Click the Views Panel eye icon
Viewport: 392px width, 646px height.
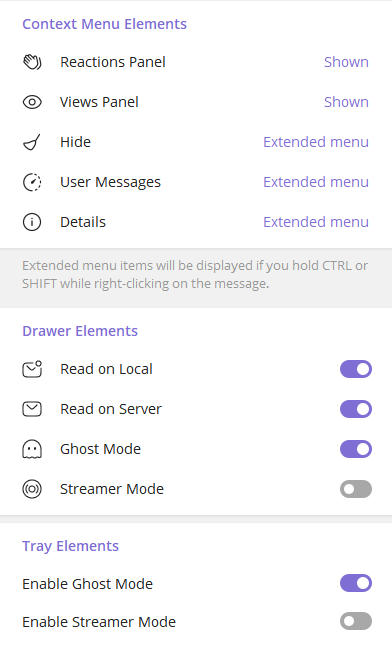coord(32,102)
